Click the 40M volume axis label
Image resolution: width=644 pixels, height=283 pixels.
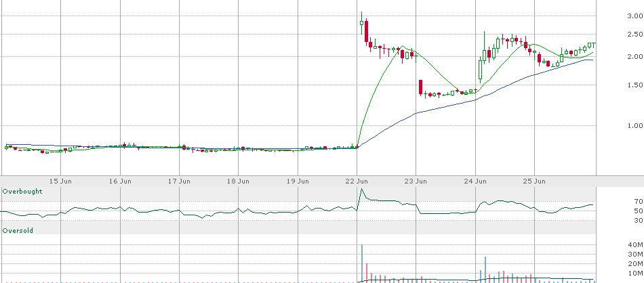click(637, 245)
